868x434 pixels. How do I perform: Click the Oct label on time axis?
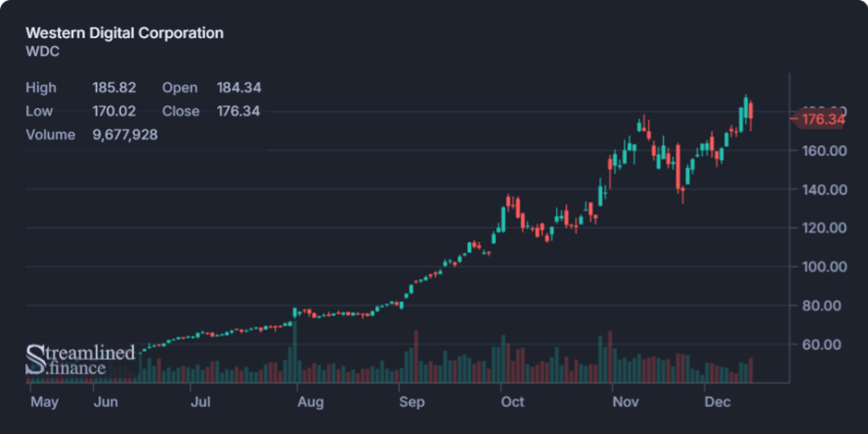(x=512, y=402)
